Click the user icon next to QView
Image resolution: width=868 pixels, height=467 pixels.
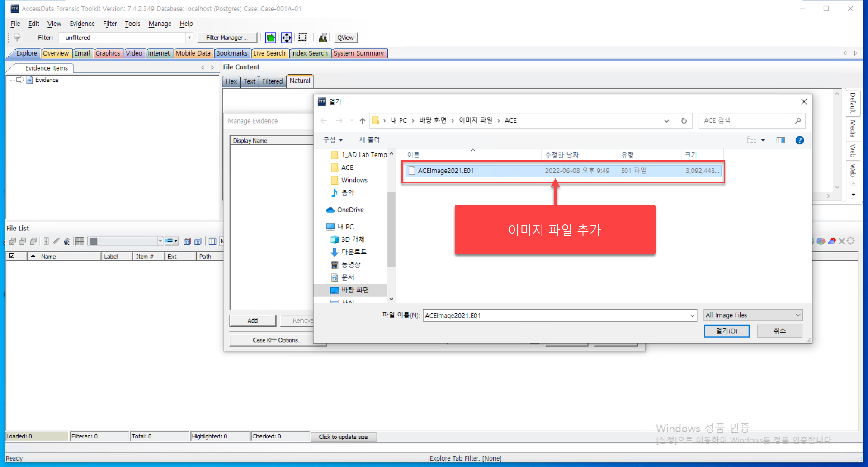[x=323, y=38]
